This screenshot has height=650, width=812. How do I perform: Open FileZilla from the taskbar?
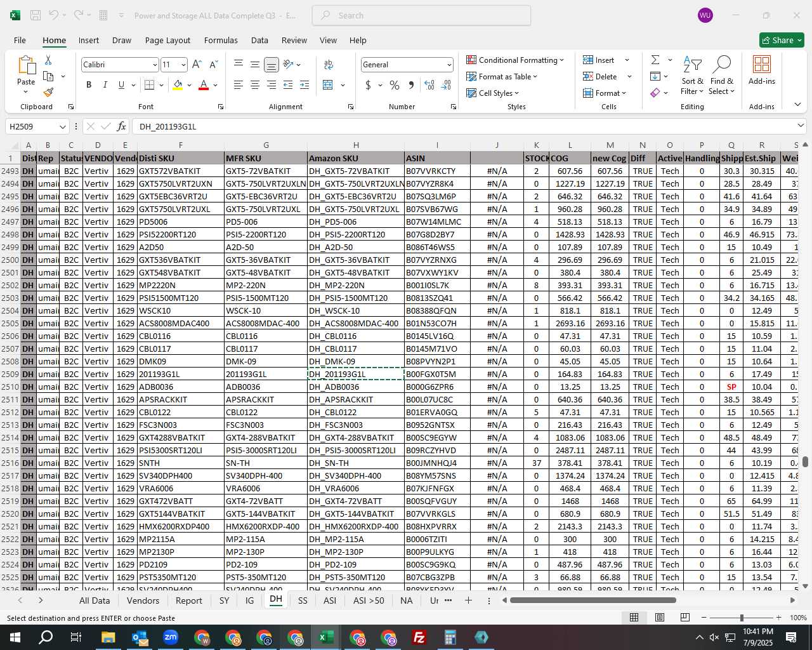point(419,637)
